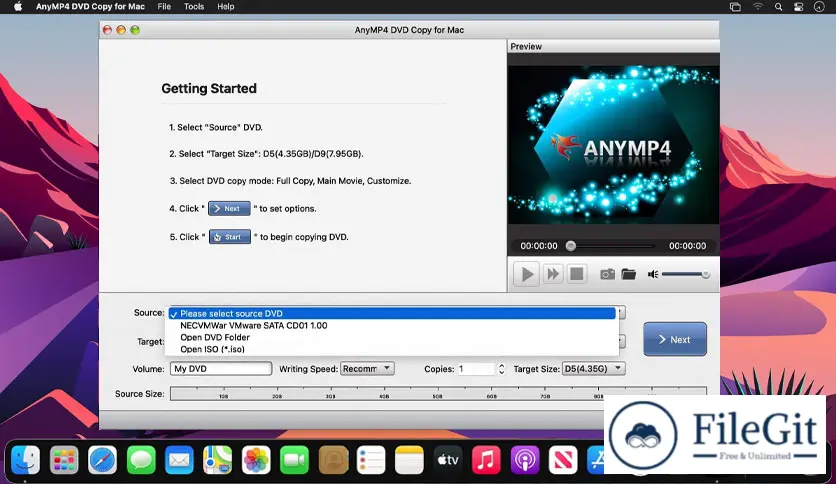The image size is (836, 484).
Task: Select 'Please select source DVD' option
Action: point(392,313)
